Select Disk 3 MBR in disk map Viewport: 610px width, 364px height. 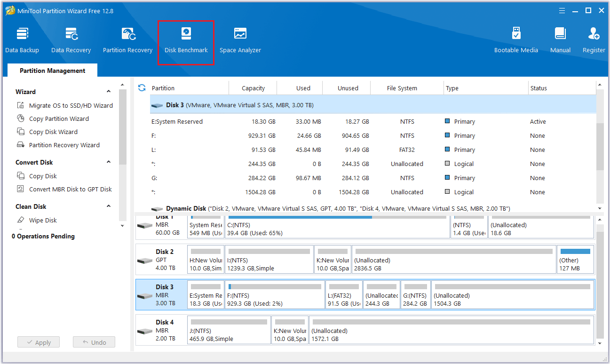pyautogui.click(x=161, y=295)
